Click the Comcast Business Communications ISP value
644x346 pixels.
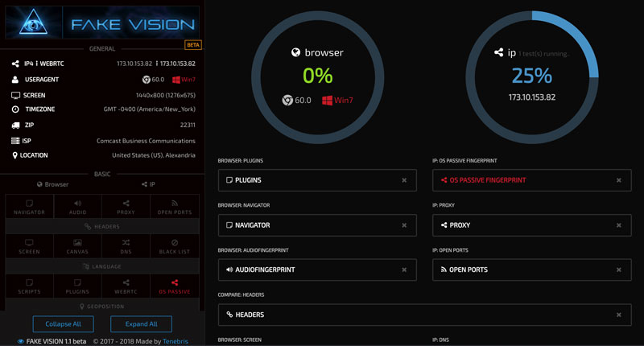(146, 141)
